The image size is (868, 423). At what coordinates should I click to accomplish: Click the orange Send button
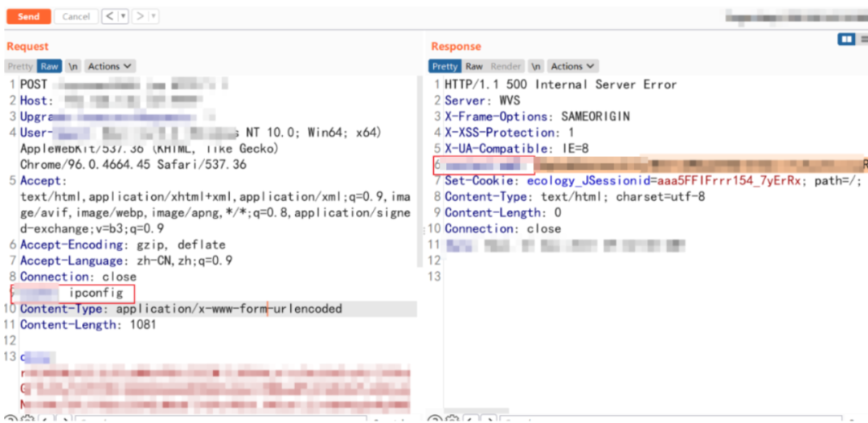pos(29,17)
